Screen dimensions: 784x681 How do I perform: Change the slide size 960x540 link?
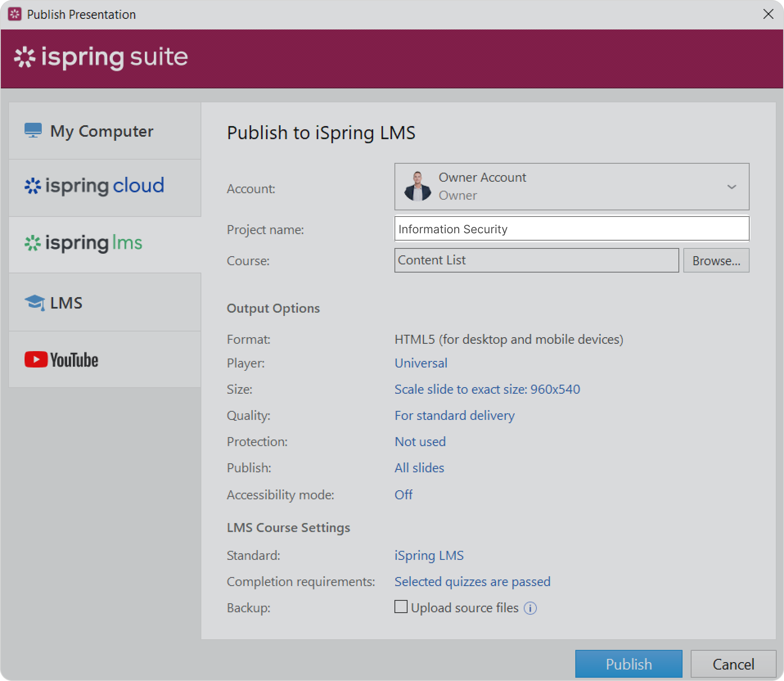(487, 389)
